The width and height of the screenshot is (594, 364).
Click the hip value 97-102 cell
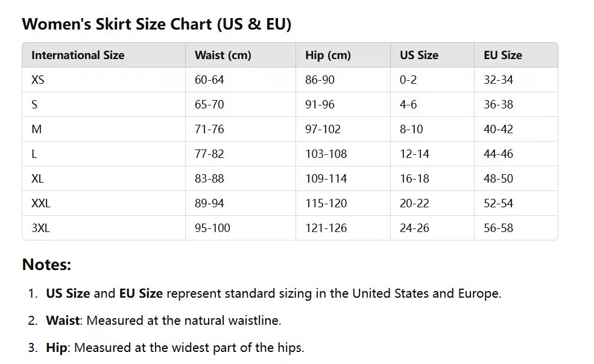pos(323,130)
